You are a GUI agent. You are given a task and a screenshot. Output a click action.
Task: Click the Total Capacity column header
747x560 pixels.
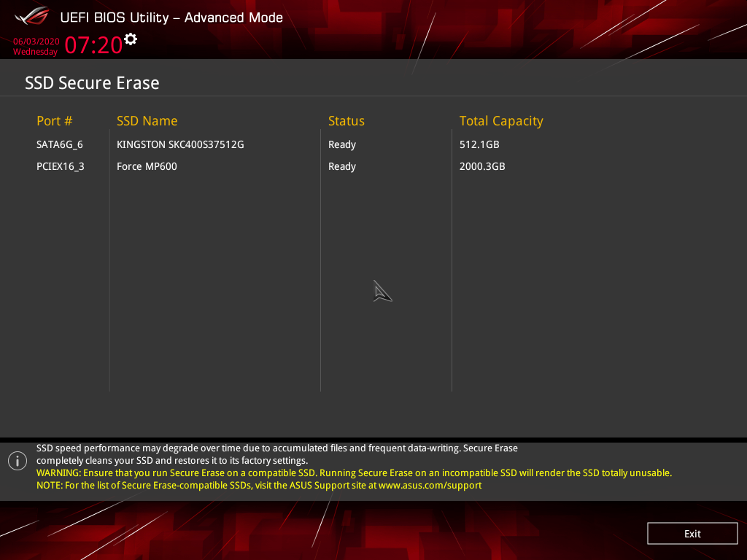coord(501,121)
